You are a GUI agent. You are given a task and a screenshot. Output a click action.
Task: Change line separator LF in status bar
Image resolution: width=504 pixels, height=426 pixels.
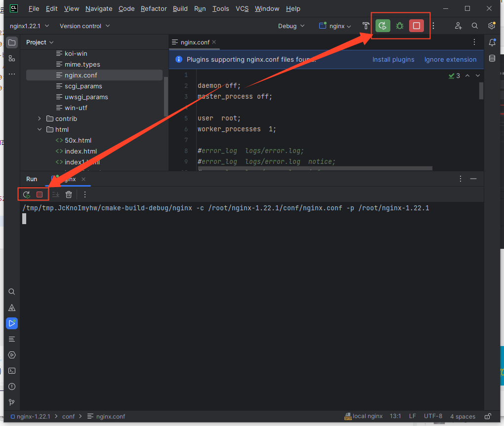tap(413, 416)
